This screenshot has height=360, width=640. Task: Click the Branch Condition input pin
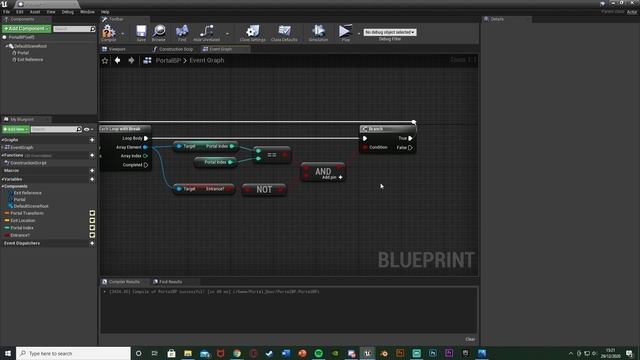365,147
